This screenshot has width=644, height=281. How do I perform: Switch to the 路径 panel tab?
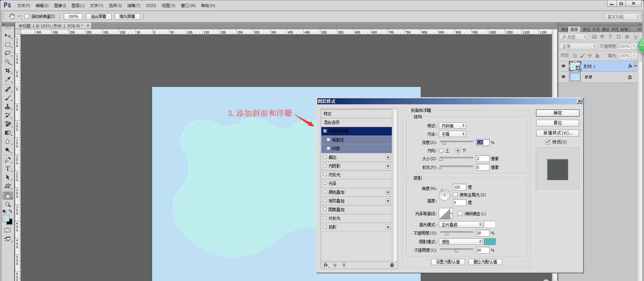click(x=586, y=30)
